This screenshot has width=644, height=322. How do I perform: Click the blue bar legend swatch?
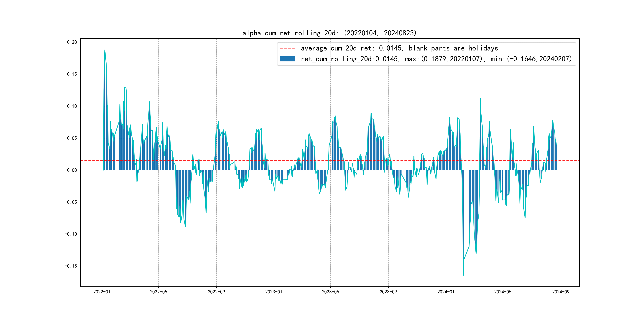pos(287,59)
